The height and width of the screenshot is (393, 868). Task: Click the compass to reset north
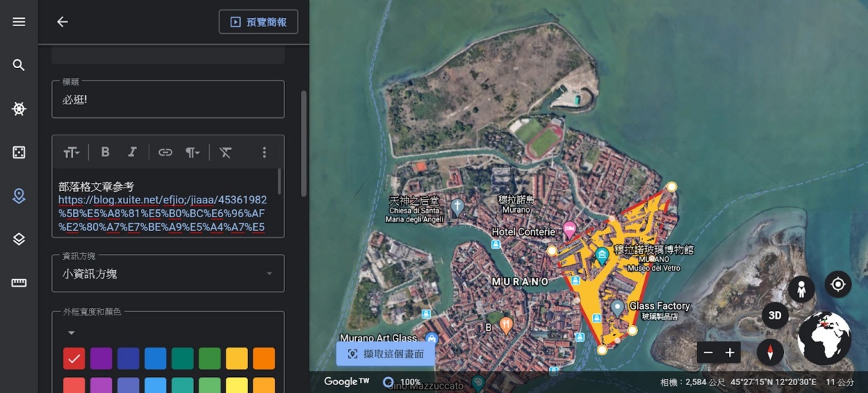coord(770,352)
